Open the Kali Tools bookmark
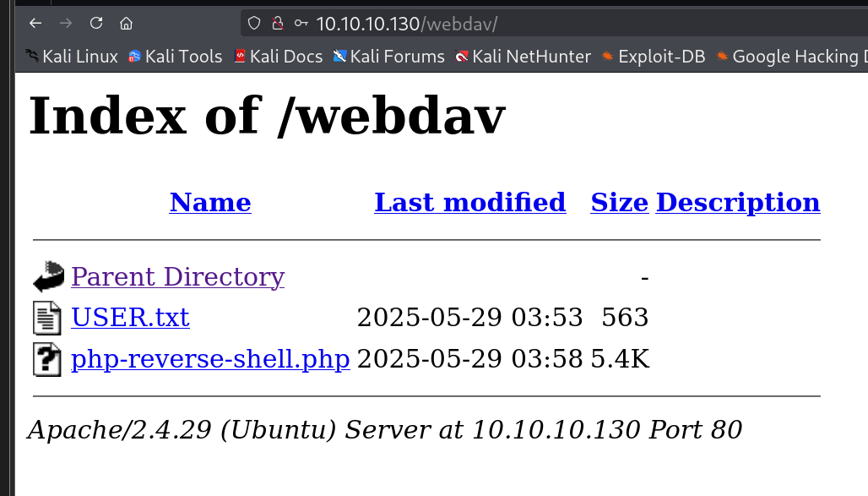 (175, 57)
